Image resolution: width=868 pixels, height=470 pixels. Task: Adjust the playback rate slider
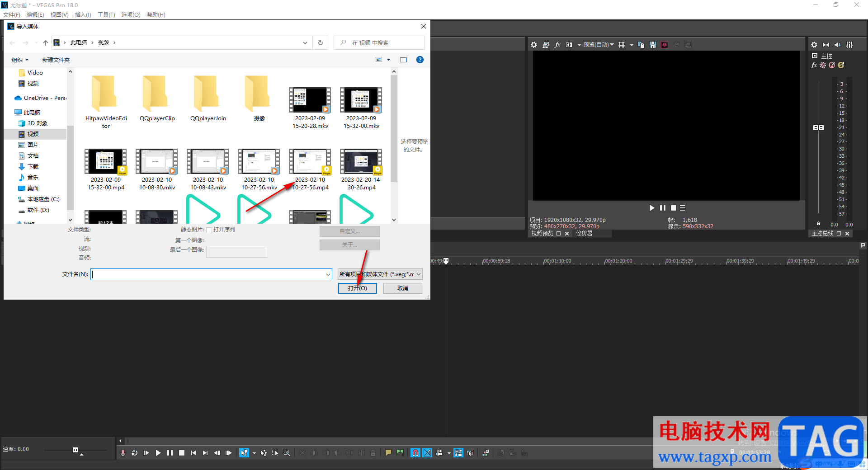coord(75,450)
